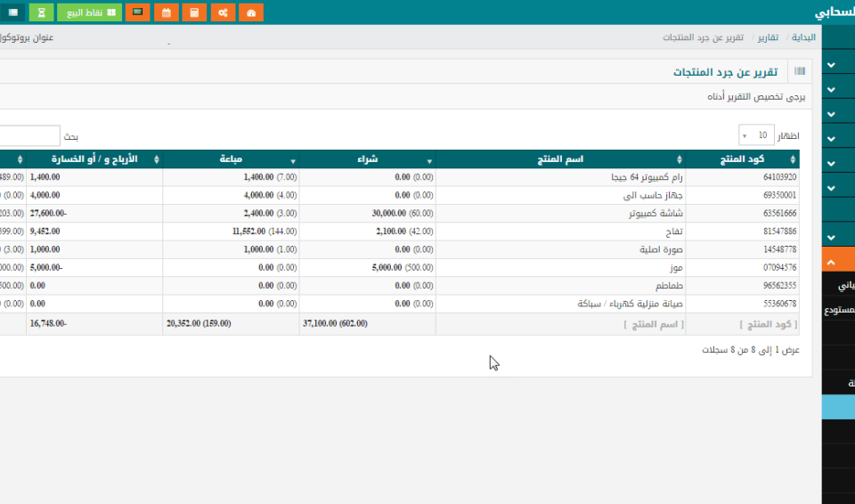Sort by مباعة sold column header
The image size is (855, 504).
[x=231, y=159]
